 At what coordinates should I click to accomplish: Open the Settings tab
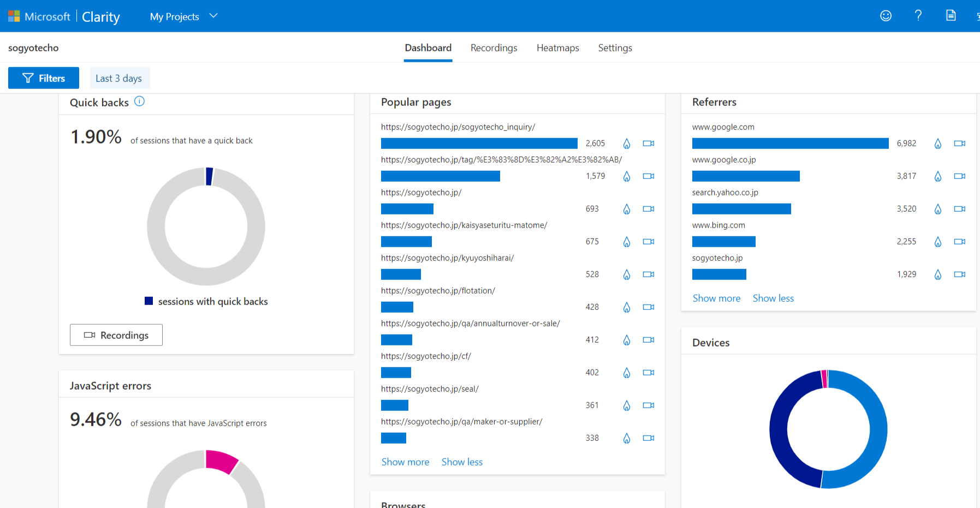coord(615,48)
